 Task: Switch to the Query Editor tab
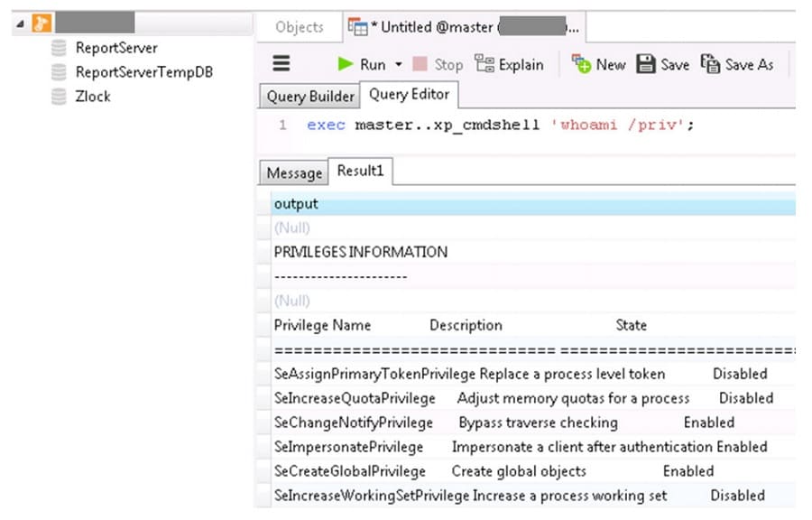click(x=409, y=94)
